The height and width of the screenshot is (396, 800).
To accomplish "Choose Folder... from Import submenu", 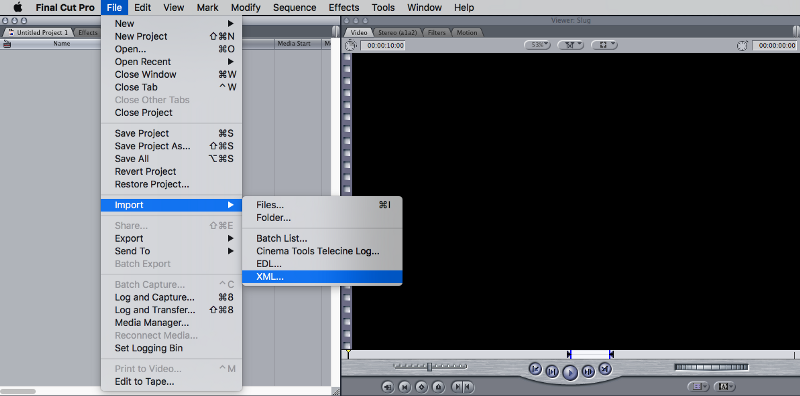I will click(322, 218).
